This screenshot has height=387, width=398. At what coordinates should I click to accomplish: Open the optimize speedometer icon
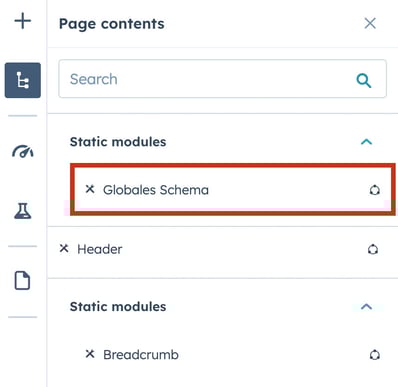click(23, 151)
